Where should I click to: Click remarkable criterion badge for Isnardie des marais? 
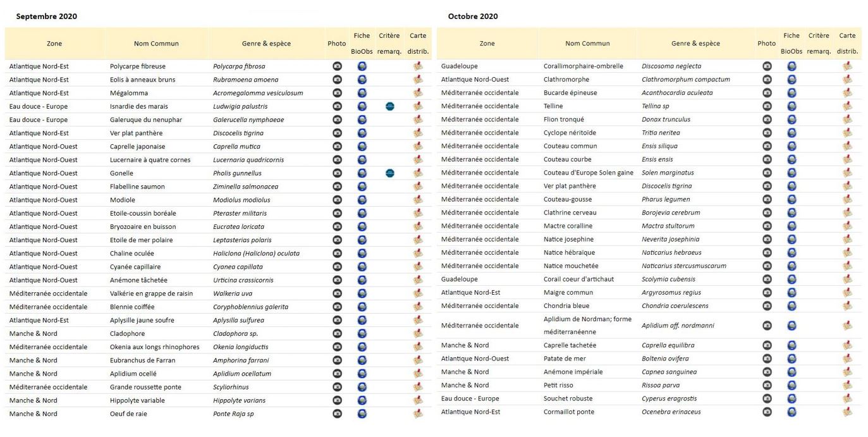point(390,106)
